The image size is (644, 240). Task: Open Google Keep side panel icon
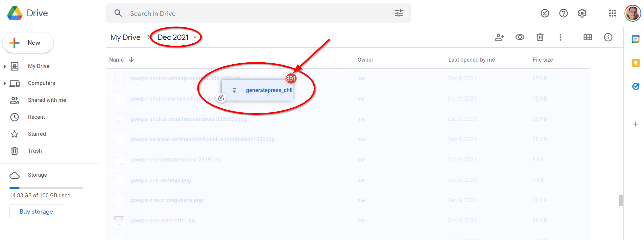coord(636,63)
